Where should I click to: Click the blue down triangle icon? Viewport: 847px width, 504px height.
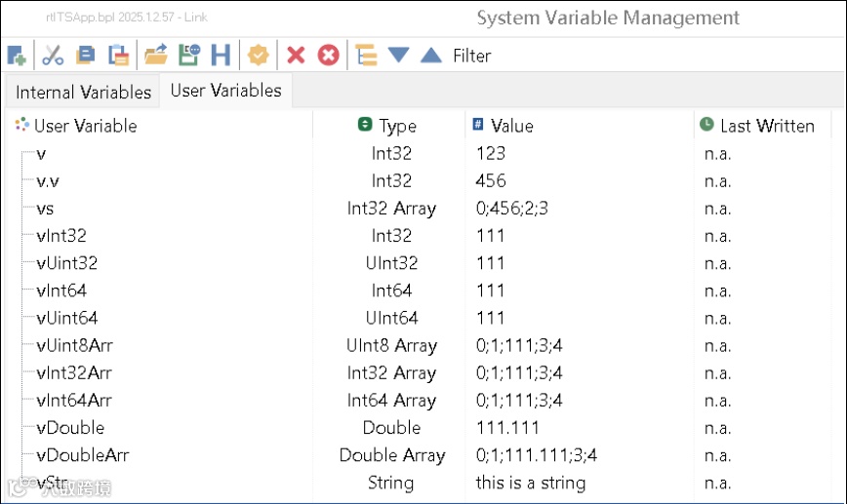(398, 56)
